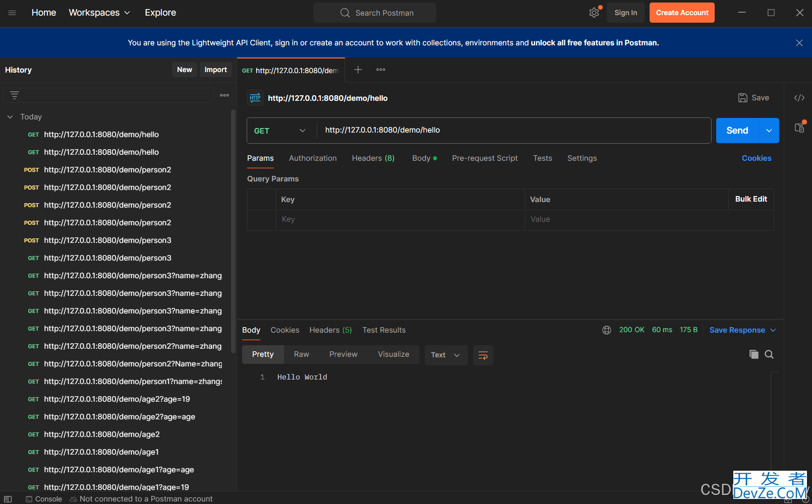This screenshot has height=504, width=812.
Task: Open the related info icon in right sidebar
Action: 799,128
